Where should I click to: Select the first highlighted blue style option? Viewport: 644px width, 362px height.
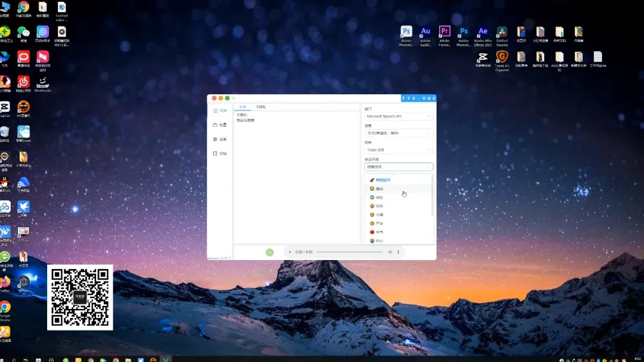[x=398, y=180]
